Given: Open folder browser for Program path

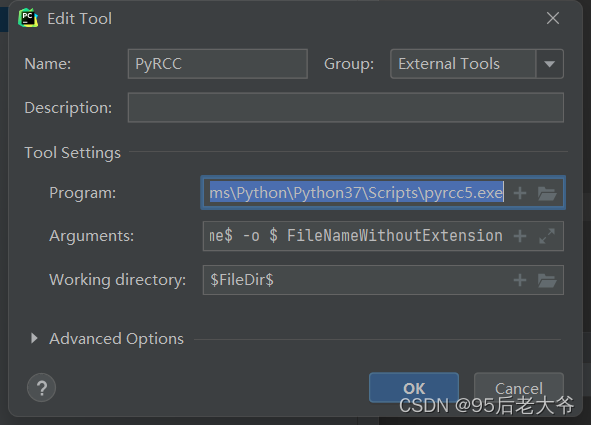Looking at the screenshot, I should click(x=547, y=193).
